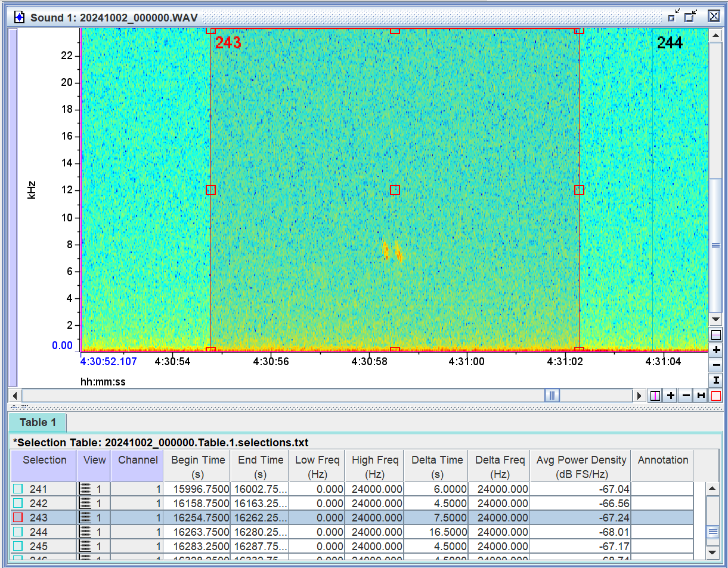Screen dimensions: 728x568
Task: Click the vertical zoom in plus button
Action: point(716,350)
